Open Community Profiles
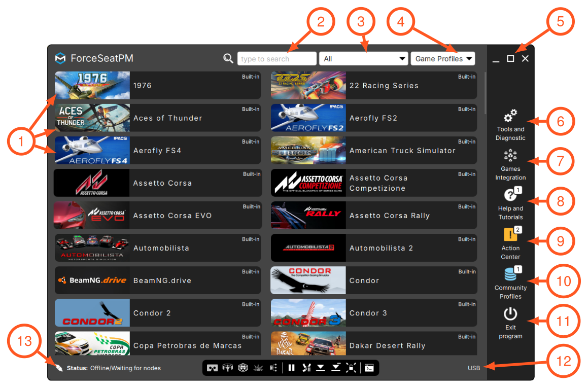Screen dimensions: 588x388 510,284
